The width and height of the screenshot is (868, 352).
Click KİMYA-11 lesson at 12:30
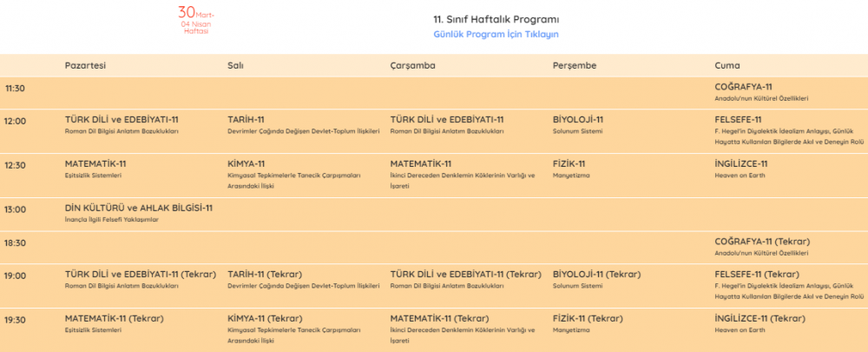pos(247,163)
